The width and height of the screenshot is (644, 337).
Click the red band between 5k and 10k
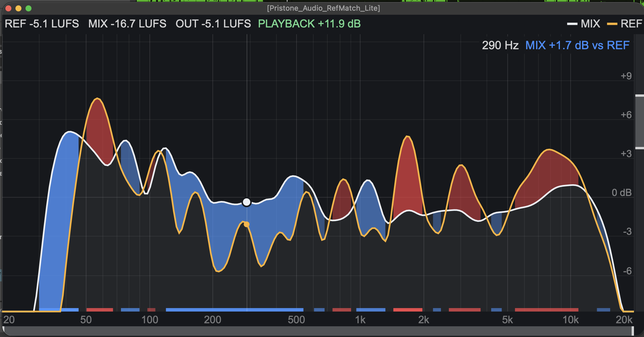[x=546, y=310]
